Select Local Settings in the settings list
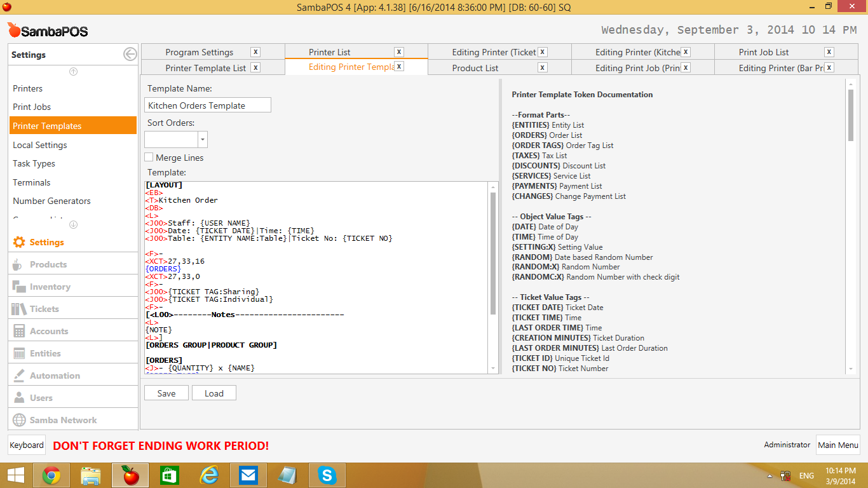 [72, 145]
